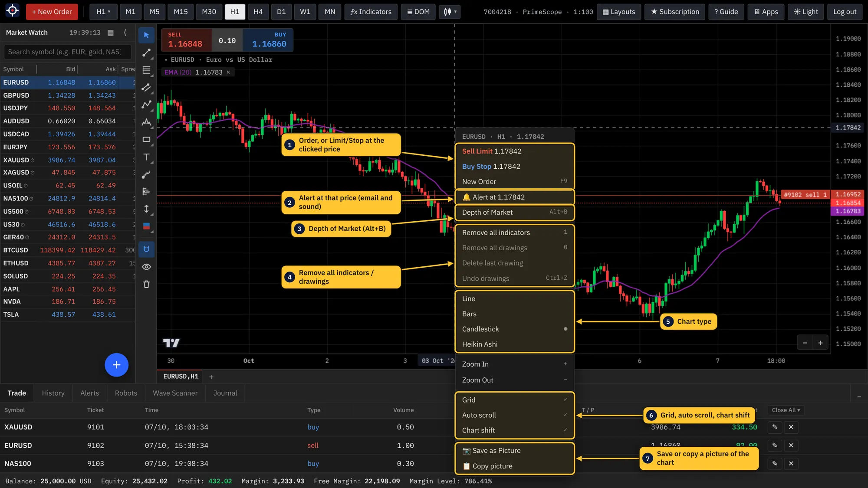
Task: Select the parallel channel drawing tool
Action: pos(146,88)
